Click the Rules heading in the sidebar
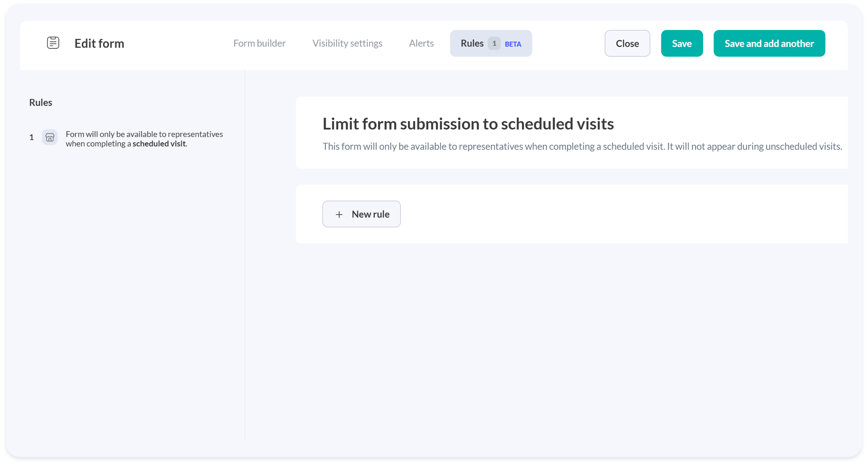Viewport: 868px width, 465px height. [x=41, y=102]
